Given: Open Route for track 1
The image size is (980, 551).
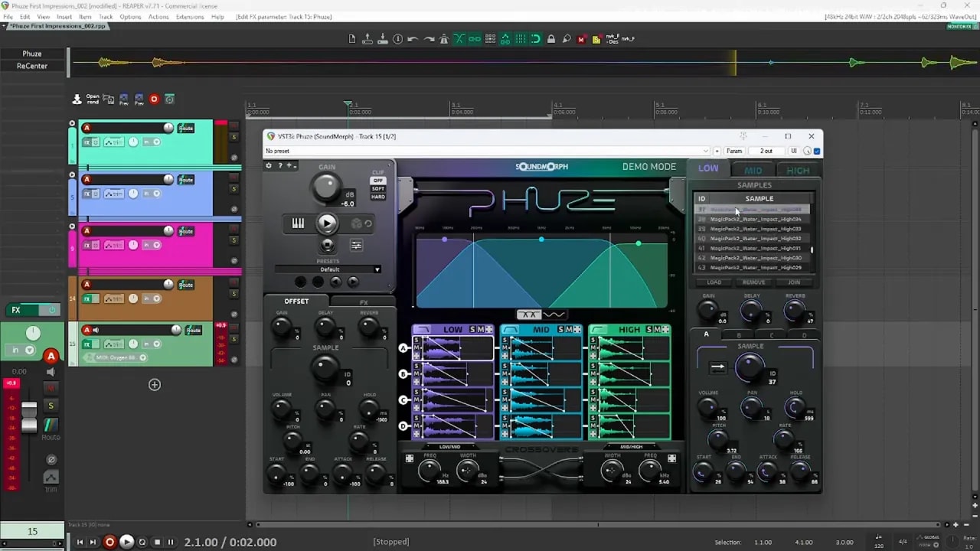Looking at the screenshot, I should coord(186,128).
